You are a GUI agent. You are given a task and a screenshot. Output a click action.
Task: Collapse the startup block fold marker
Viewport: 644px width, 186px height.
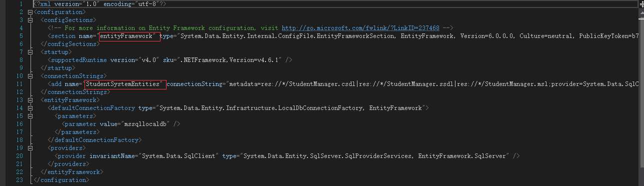(x=31, y=51)
